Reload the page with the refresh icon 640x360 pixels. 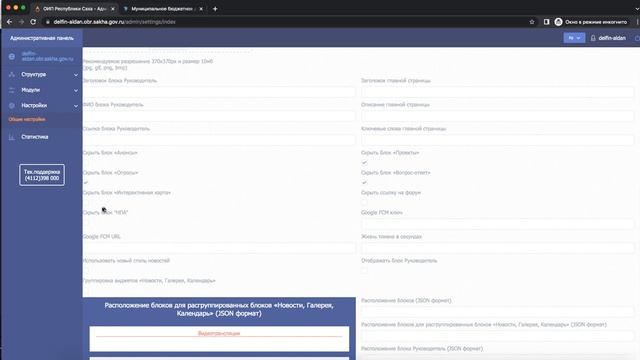tap(33, 22)
